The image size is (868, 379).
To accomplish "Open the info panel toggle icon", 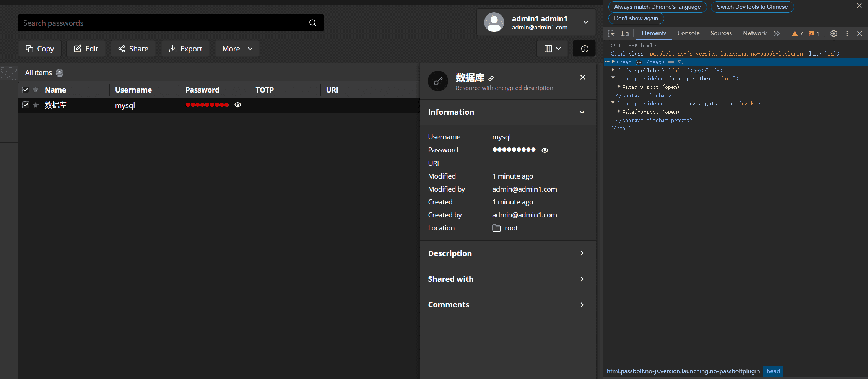I will (584, 49).
